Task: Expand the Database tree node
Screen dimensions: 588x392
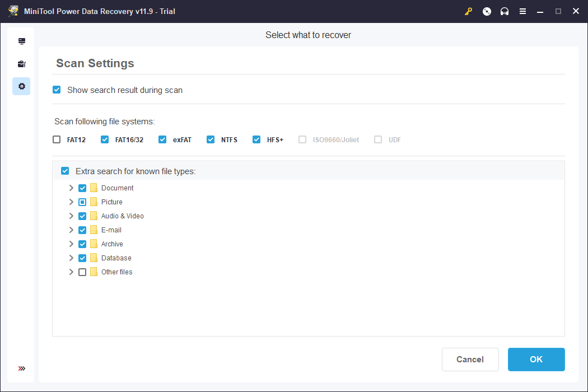Action: coord(71,258)
